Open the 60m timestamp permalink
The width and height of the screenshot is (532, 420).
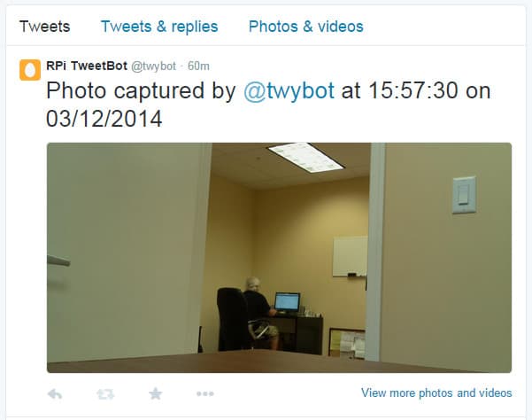[x=198, y=66]
